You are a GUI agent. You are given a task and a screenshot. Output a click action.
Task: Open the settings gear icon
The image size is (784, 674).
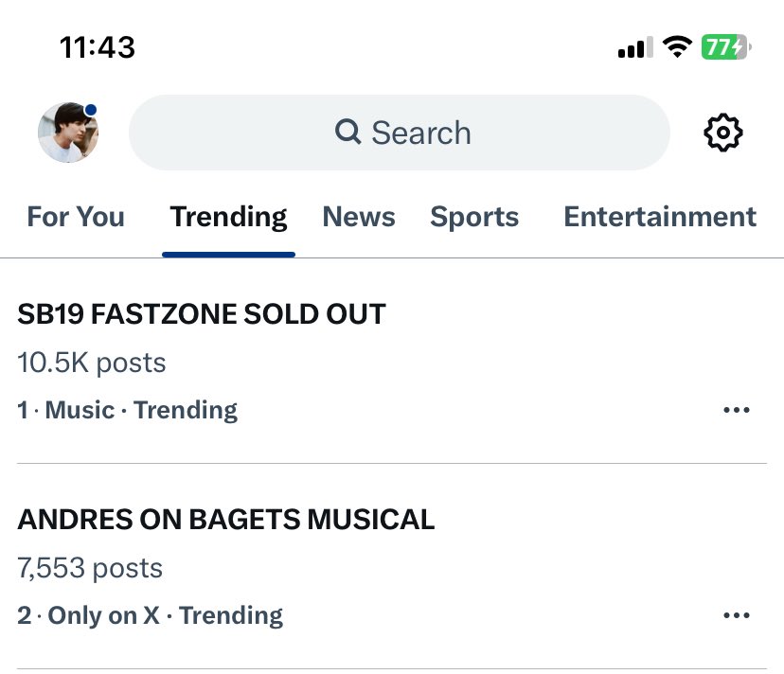pos(723,133)
